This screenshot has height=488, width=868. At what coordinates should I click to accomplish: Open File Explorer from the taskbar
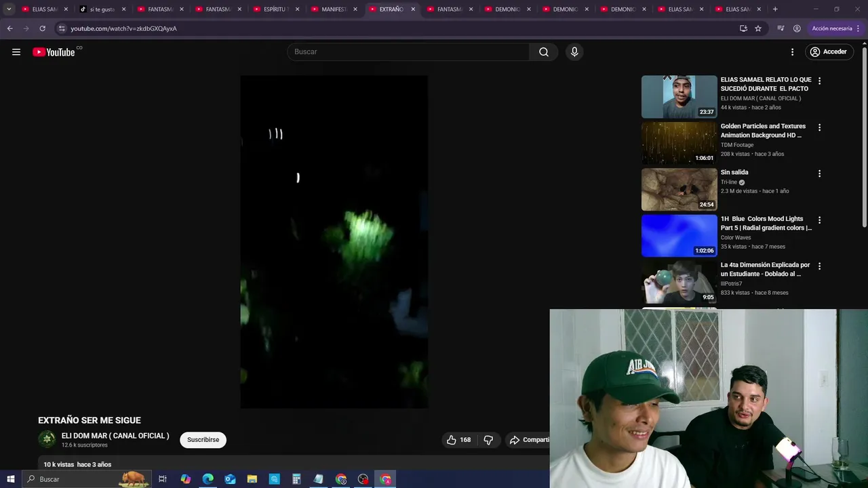coord(252,479)
